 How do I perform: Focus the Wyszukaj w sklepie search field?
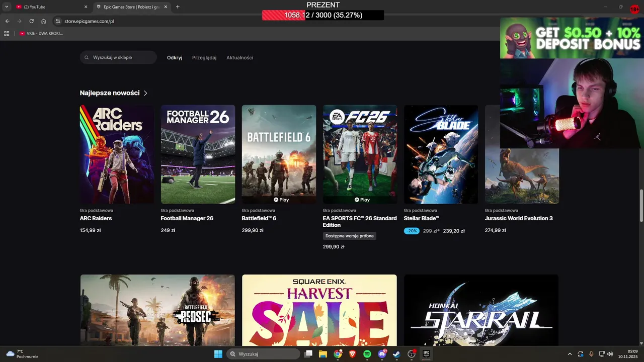pos(118,57)
